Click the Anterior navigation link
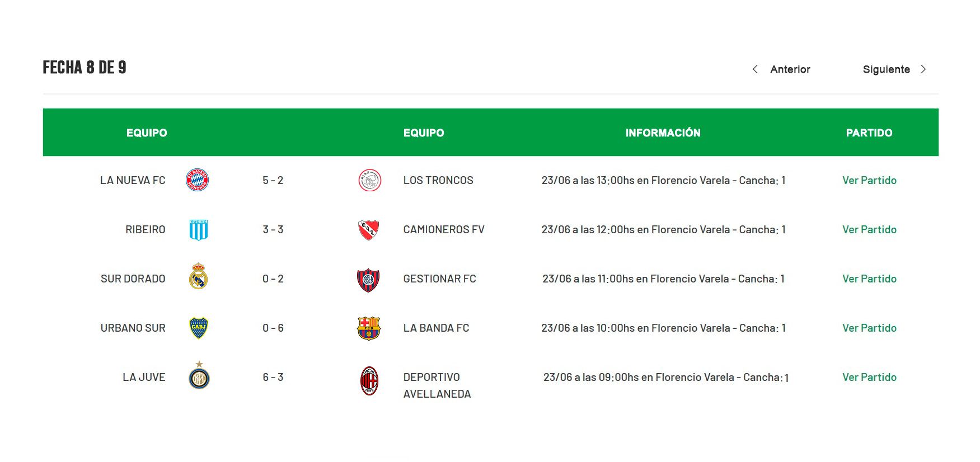Viewport: 980px width, 462px height. [790, 69]
